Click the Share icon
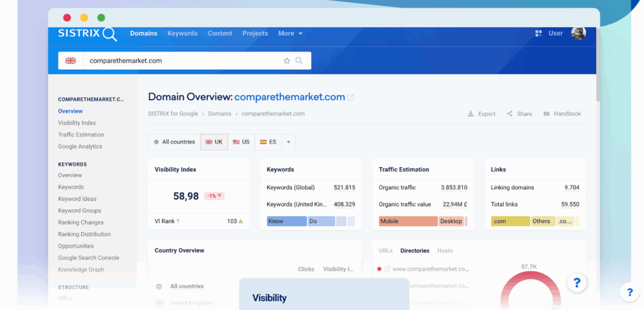 pyautogui.click(x=509, y=114)
